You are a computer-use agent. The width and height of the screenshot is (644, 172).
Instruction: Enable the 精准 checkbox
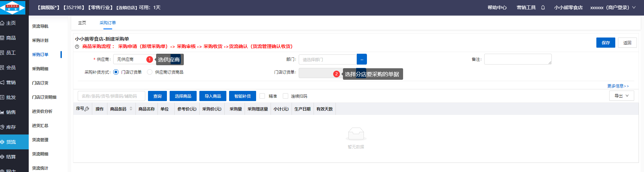click(x=262, y=96)
